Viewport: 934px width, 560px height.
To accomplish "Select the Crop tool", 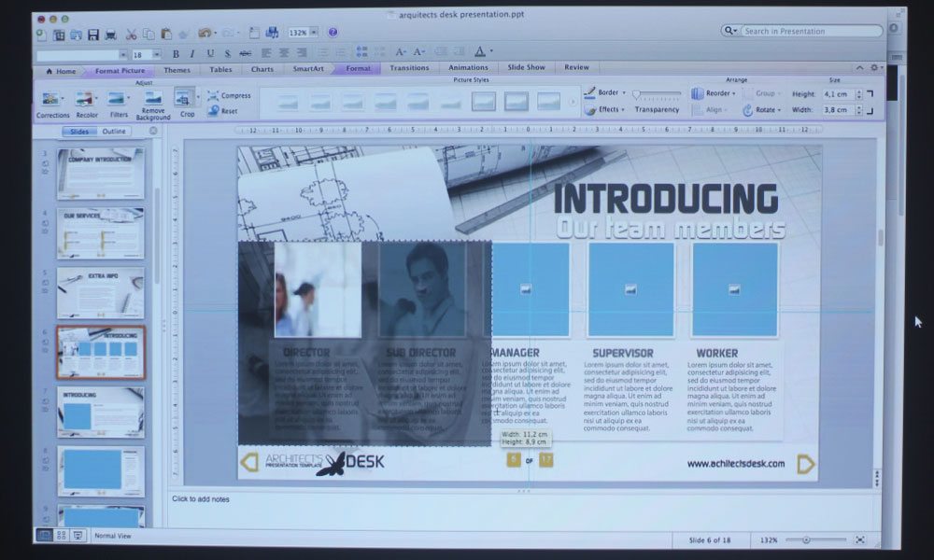I will click(x=185, y=103).
